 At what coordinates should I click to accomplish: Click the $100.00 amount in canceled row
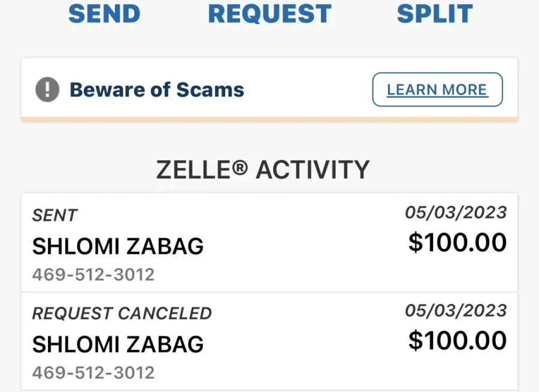tap(458, 341)
